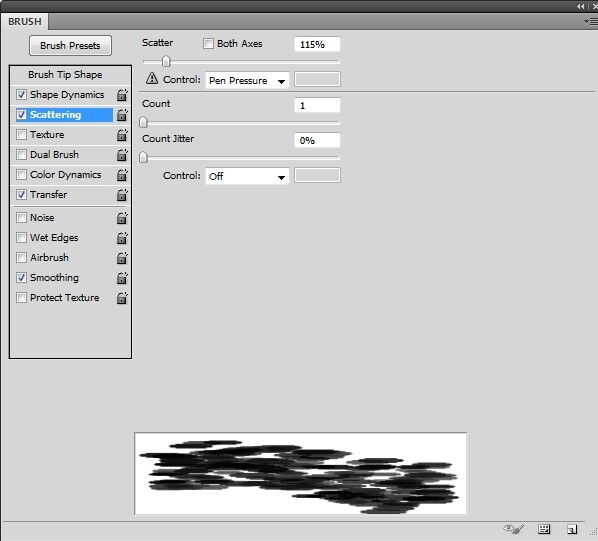598x541 pixels.
Task: Click the Count slider handle
Action: (x=143, y=122)
